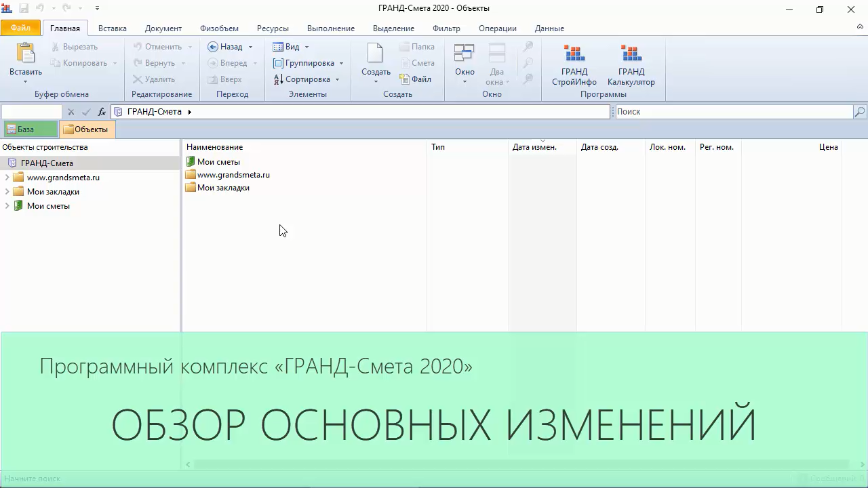Click the Вверх up button
The image size is (868, 488).
pos(224,79)
